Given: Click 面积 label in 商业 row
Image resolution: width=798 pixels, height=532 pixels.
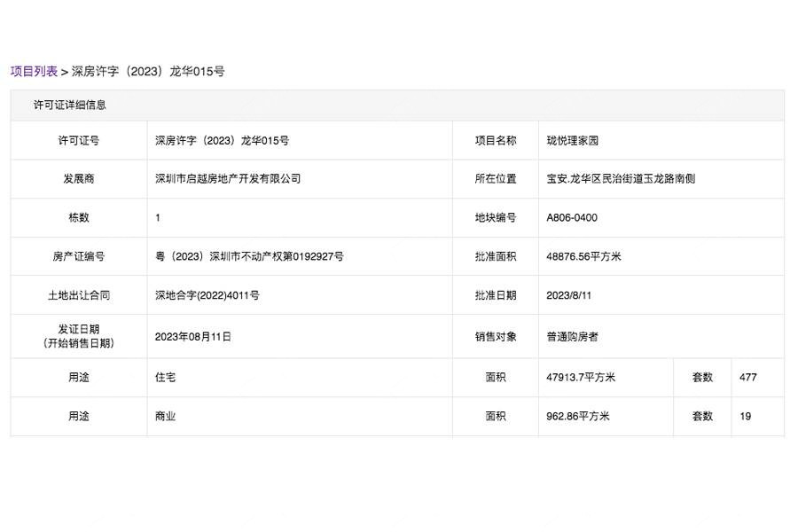Looking at the screenshot, I should click(496, 416).
